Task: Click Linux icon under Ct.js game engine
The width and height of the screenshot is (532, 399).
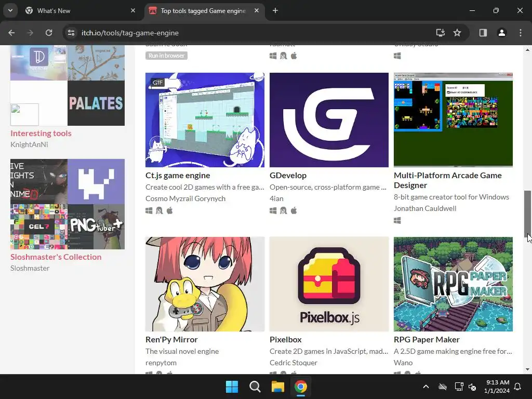Action: click(159, 211)
